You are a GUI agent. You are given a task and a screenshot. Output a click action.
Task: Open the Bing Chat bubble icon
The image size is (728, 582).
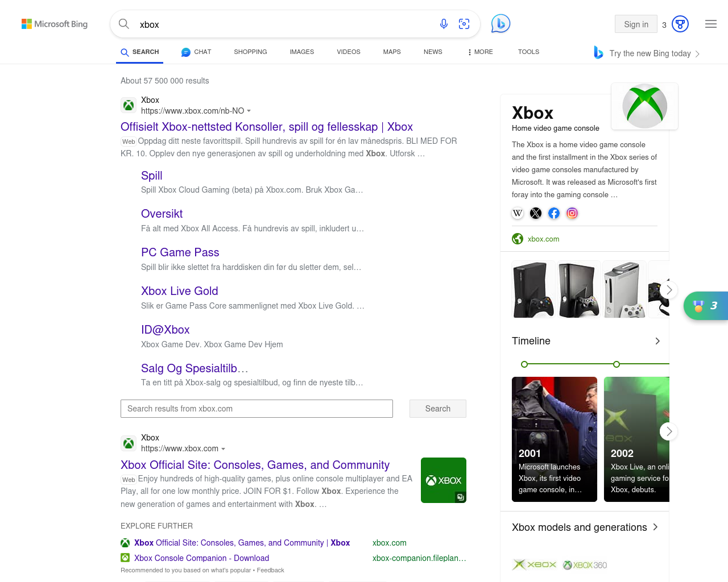click(500, 23)
